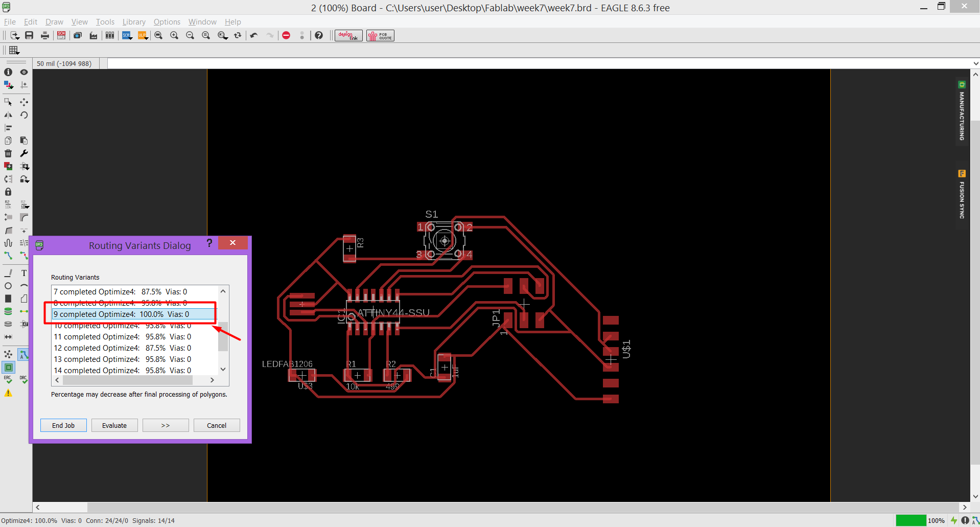Screen dimensions: 980x527
Task: Switch to schematic with the SCH/BRD icon
Action: click(x=61, y=35)
